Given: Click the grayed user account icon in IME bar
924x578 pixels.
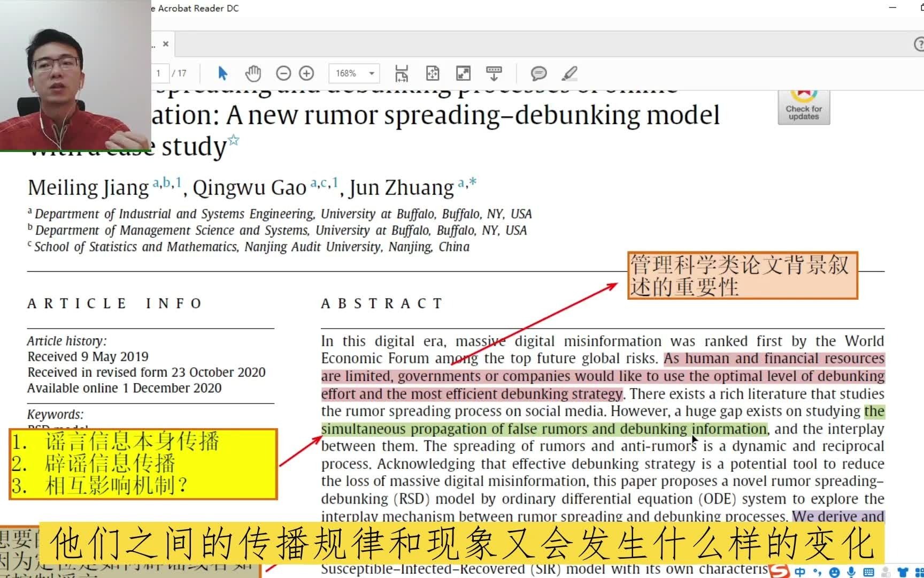Looking at the screenshot, I should 886,572.
